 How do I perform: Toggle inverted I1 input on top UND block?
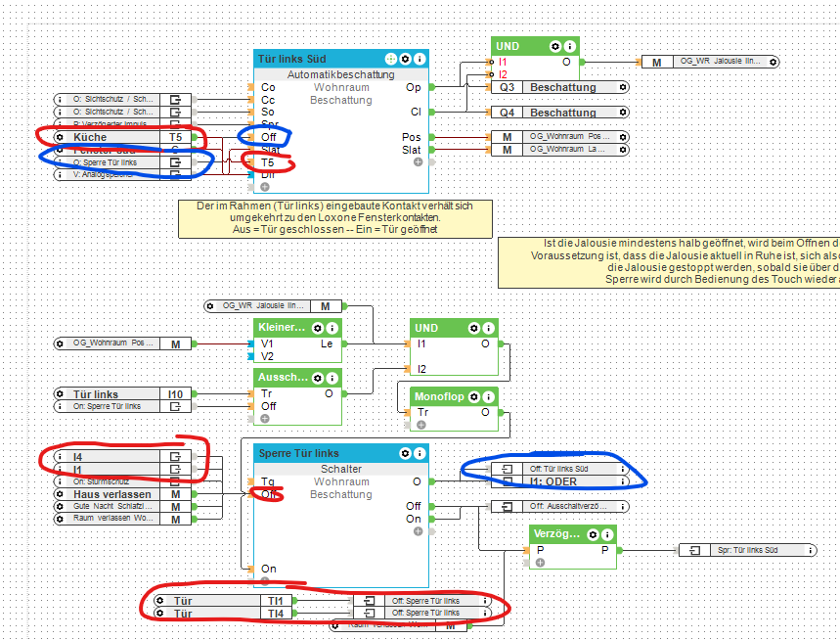491,63
